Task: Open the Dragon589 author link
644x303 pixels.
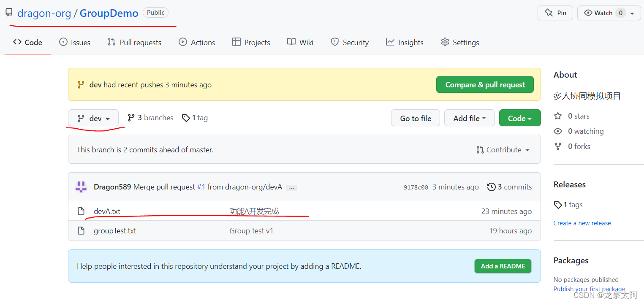Action: [x=112, y=187]
